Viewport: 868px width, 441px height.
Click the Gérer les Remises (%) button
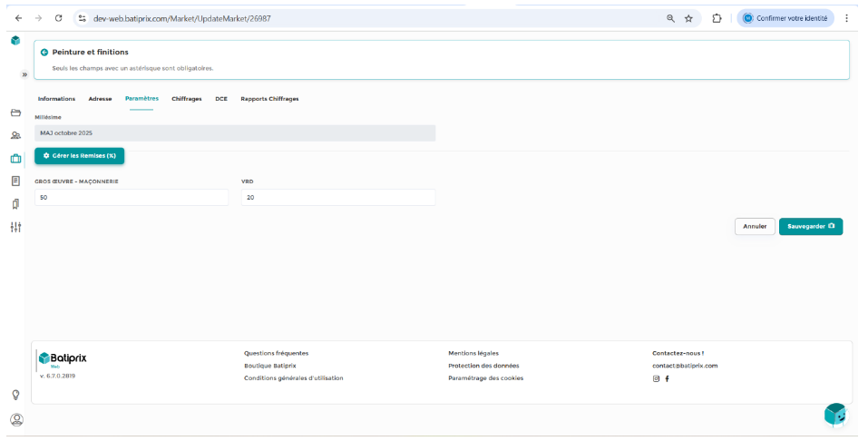(80, 156)
